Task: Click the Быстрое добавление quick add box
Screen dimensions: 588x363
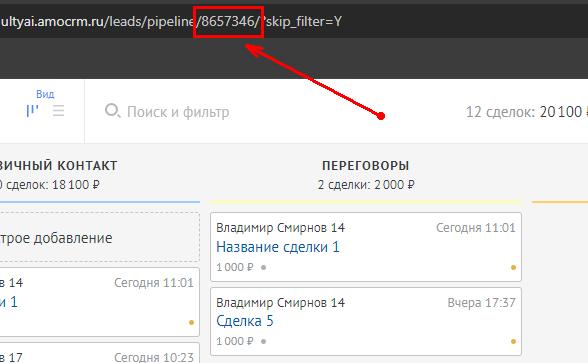Action: click(x=99, y=237)
